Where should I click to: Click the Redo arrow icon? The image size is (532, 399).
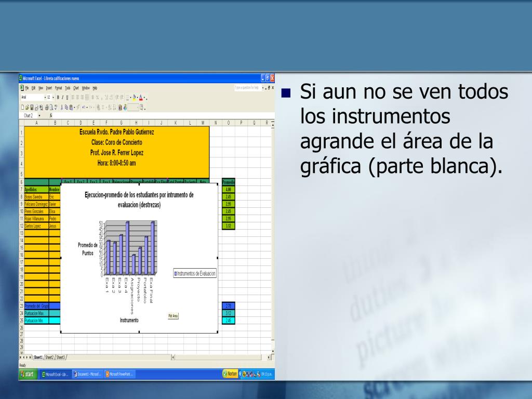[90, 107]
